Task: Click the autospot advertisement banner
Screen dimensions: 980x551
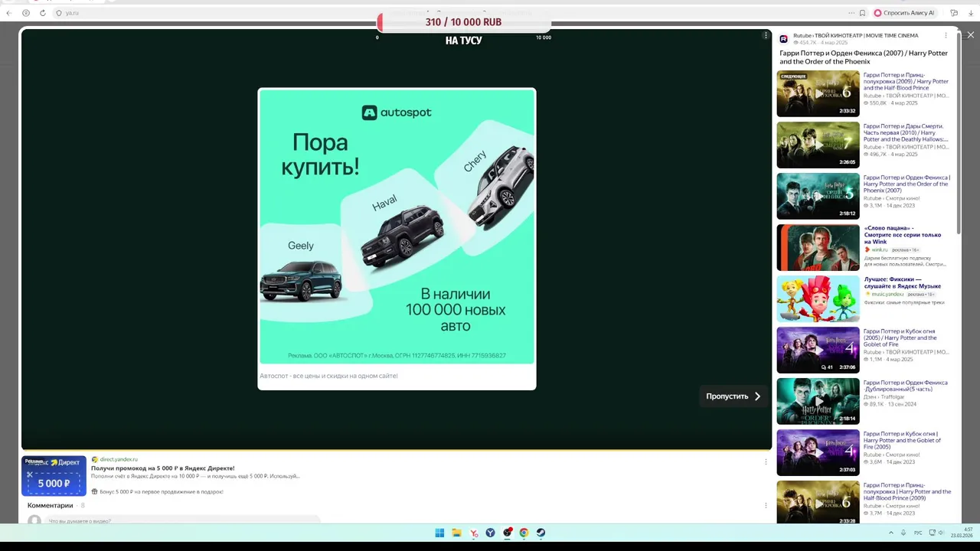Action: (397, 226)
